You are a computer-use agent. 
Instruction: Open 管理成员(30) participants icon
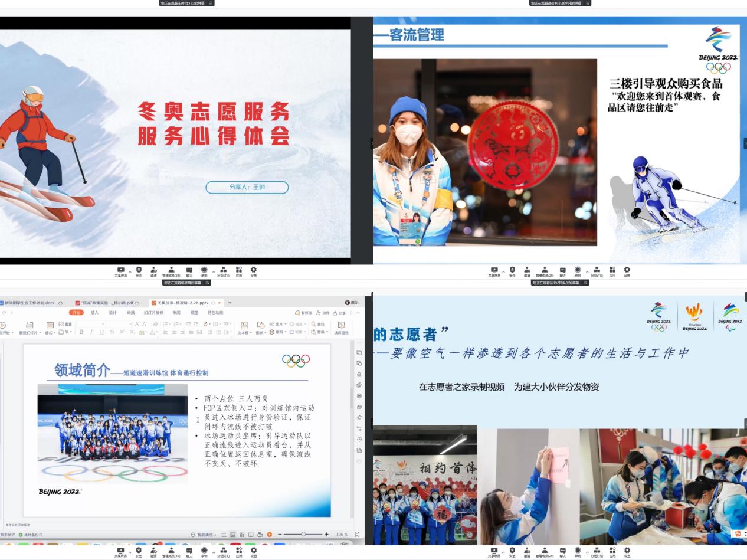(x=171, y=552)
